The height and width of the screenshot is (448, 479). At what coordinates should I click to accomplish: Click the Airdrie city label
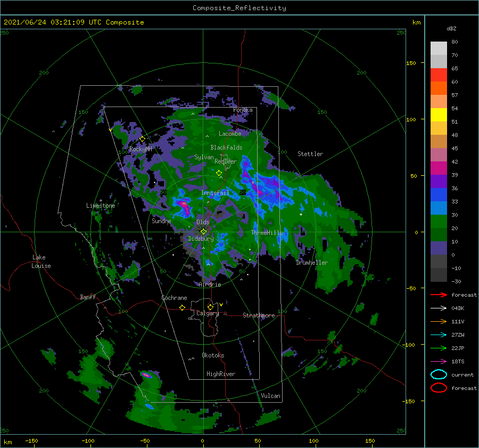click(210, 284)
